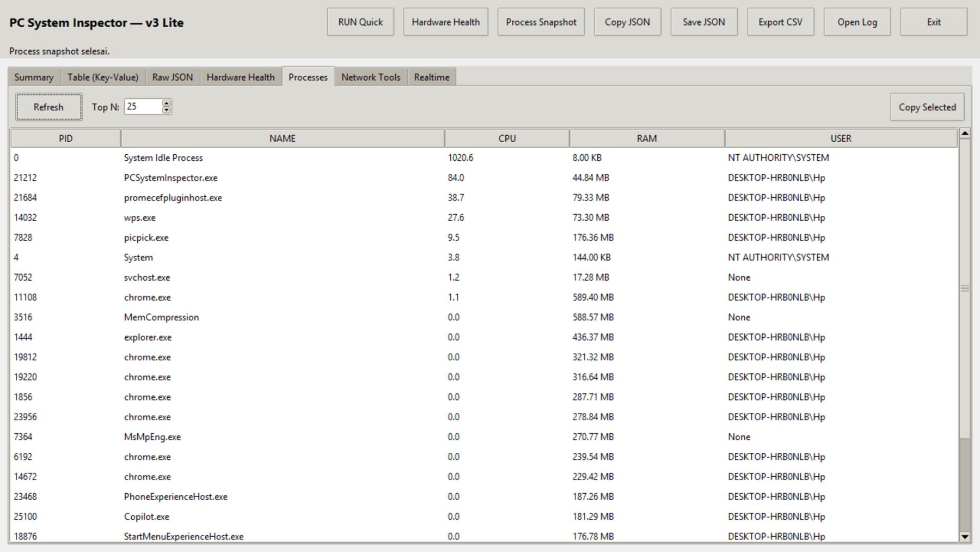Image resolution: width=980 pixels, height=552 pixels.
Task: Trigger a new Process Snapshot
Action: point(540,22)
